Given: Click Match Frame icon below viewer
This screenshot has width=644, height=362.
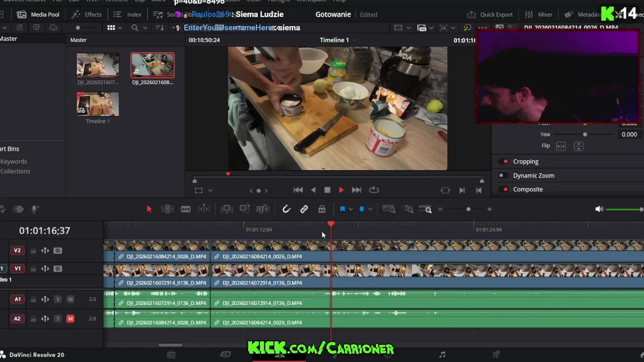Looking at the screenshot, I should click(445, 190).
